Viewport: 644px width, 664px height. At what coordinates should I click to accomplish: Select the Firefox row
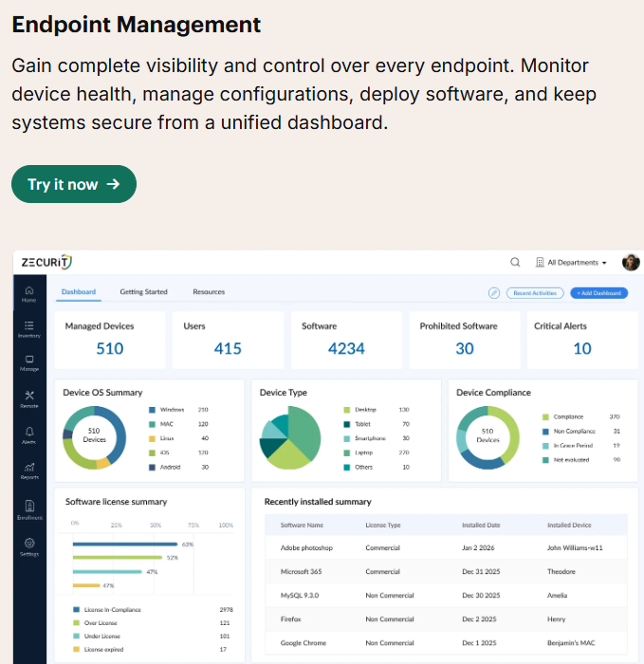tap(446, 619)
